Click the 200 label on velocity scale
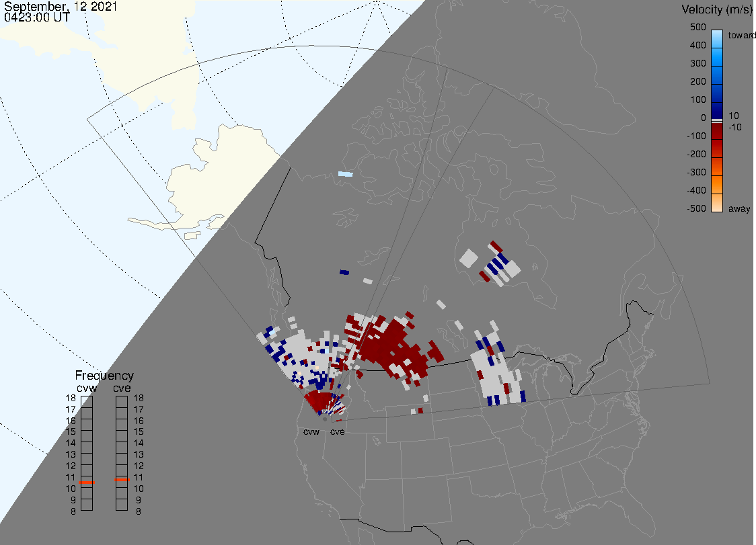This screenshot has height=545, width=756. [697, 81]
